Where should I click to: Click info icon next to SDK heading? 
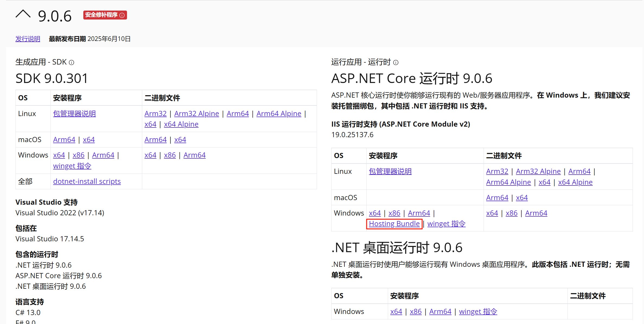point(71,63)
